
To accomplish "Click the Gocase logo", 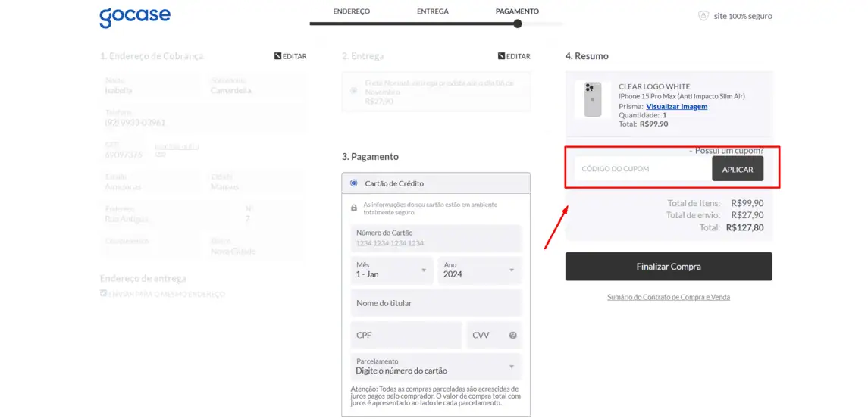I will [135, 17].
